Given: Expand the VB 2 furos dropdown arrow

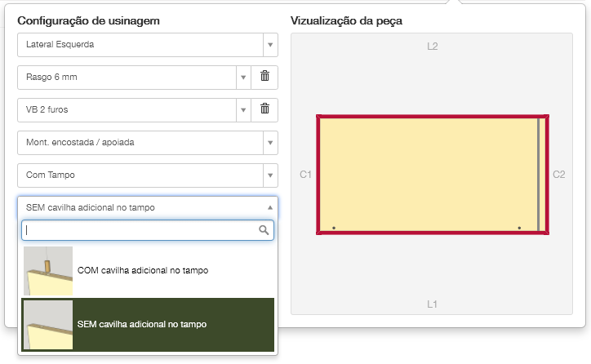Looking at the screenshot, I should (243, 110).
